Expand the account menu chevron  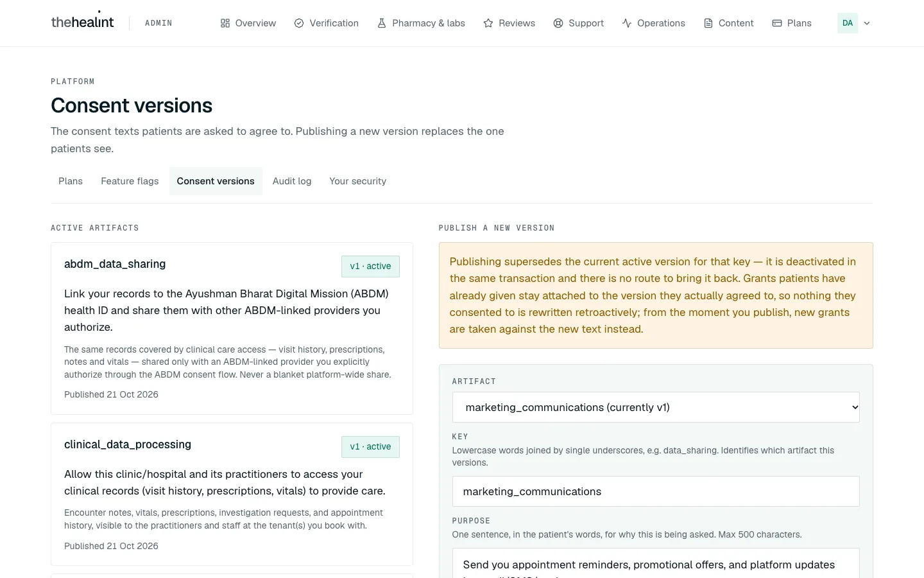point(867,23)
